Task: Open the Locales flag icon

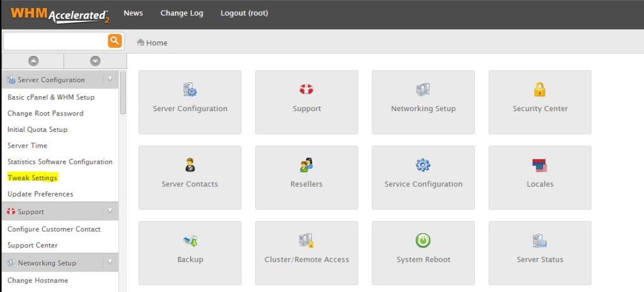Action: tap(540, 165)
